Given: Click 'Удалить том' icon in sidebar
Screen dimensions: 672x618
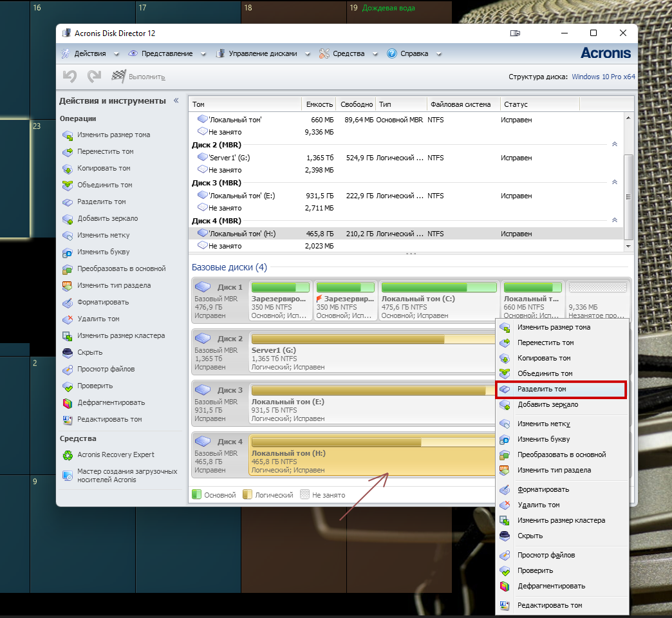Looking at the screenshot, I should click(x=68, y=319).
